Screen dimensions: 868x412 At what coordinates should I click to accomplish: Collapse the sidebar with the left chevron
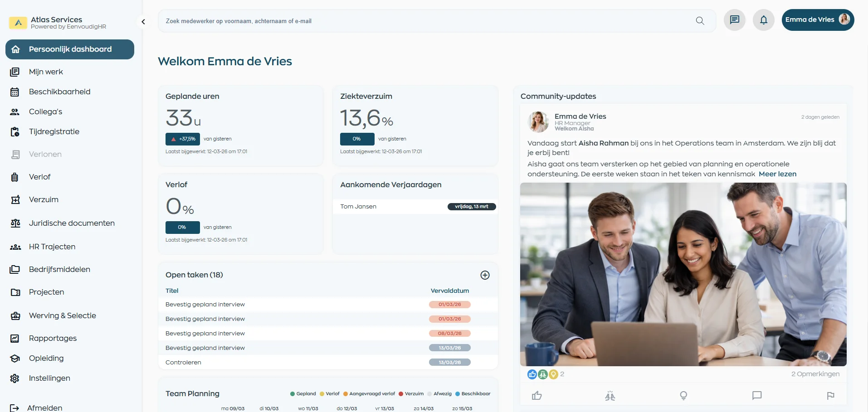pos(143,22)
